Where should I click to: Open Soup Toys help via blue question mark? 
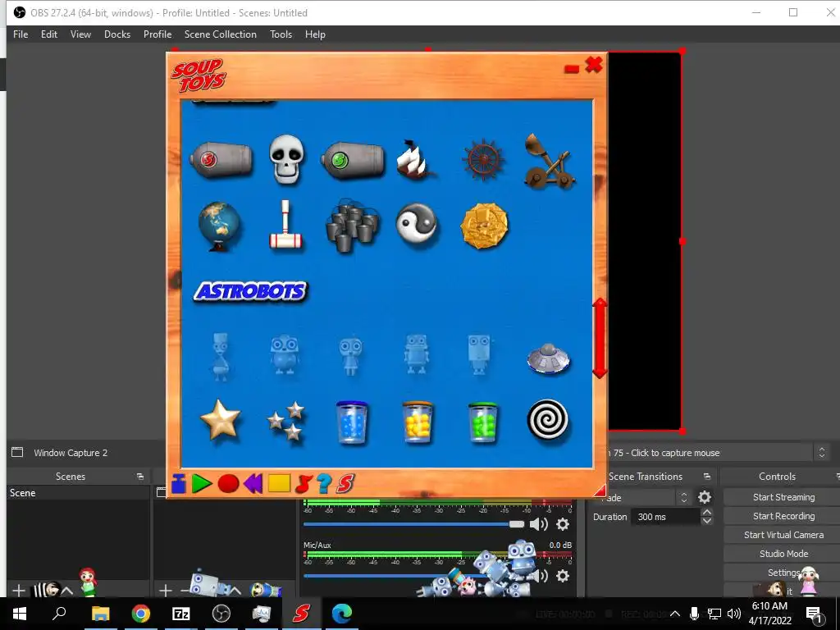point(323,484)
